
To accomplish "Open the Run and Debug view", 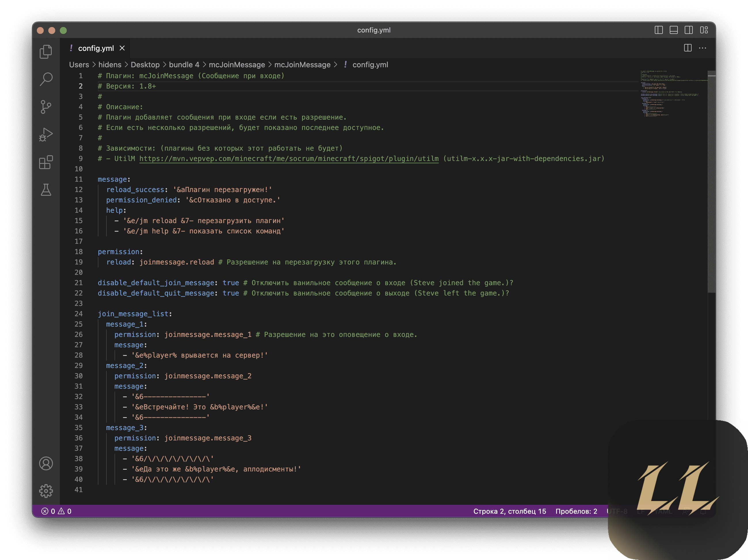I will click(x=46, y=135).
